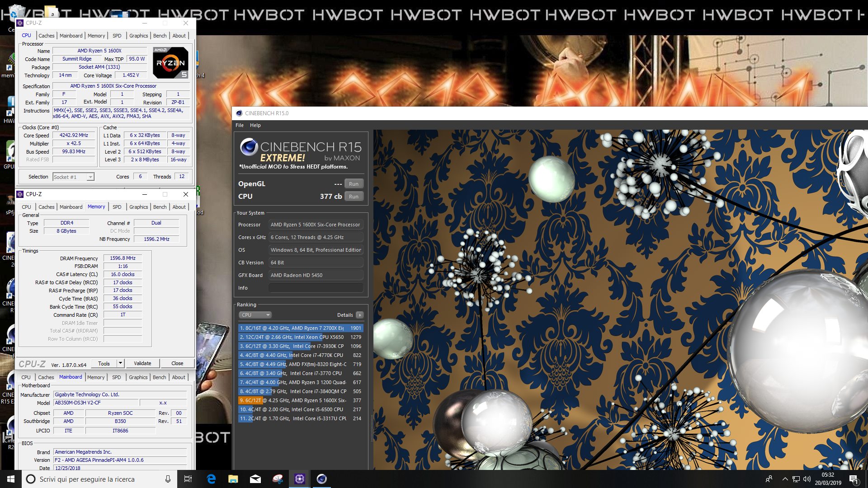Click the GFX Board value 'AMD Radeon HD 5450'

tap(316, 275)
